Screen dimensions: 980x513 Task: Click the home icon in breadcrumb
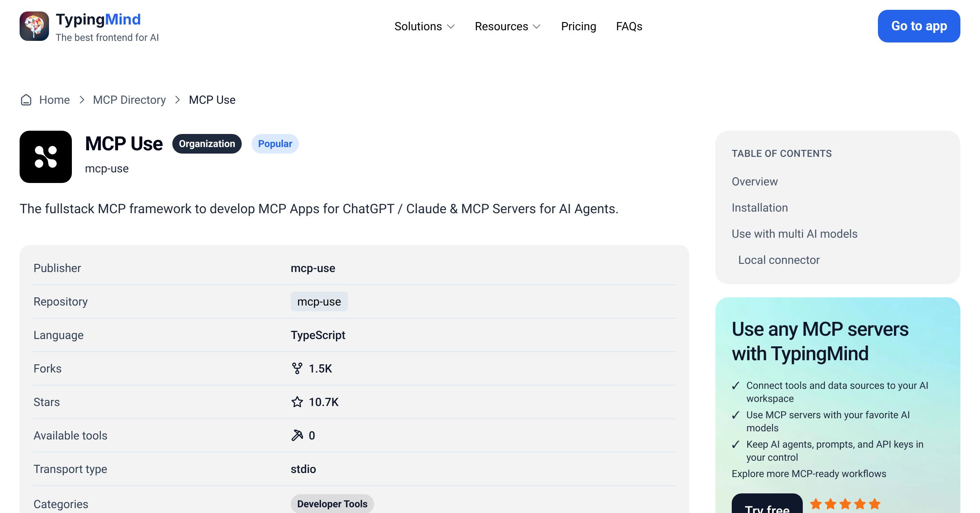point(26,100)
